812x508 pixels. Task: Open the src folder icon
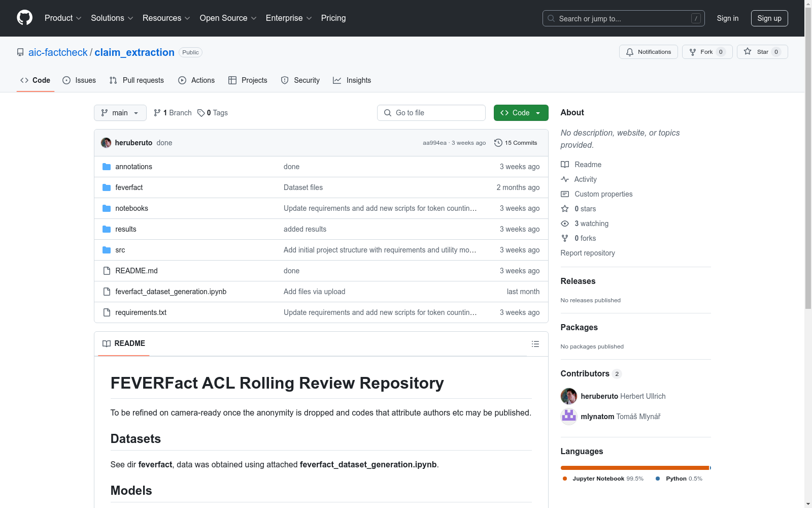tap(107, 250)
